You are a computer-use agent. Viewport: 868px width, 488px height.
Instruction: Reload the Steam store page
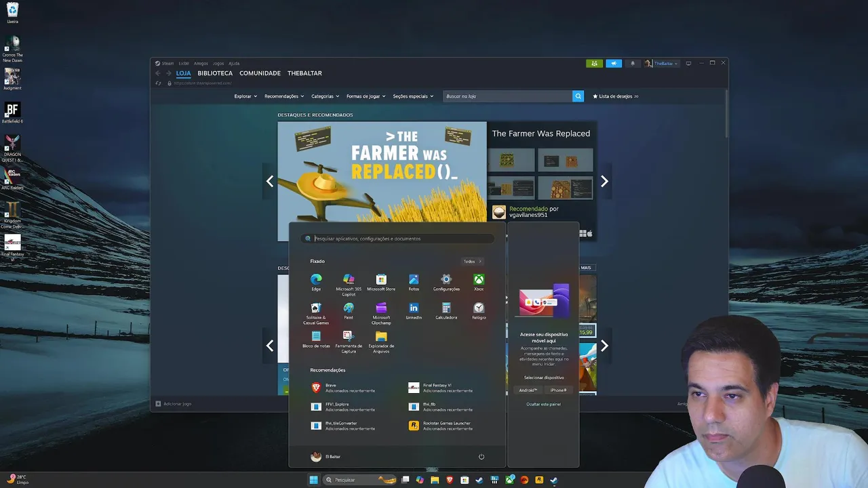pyautogui.click(x=158, y=83)
